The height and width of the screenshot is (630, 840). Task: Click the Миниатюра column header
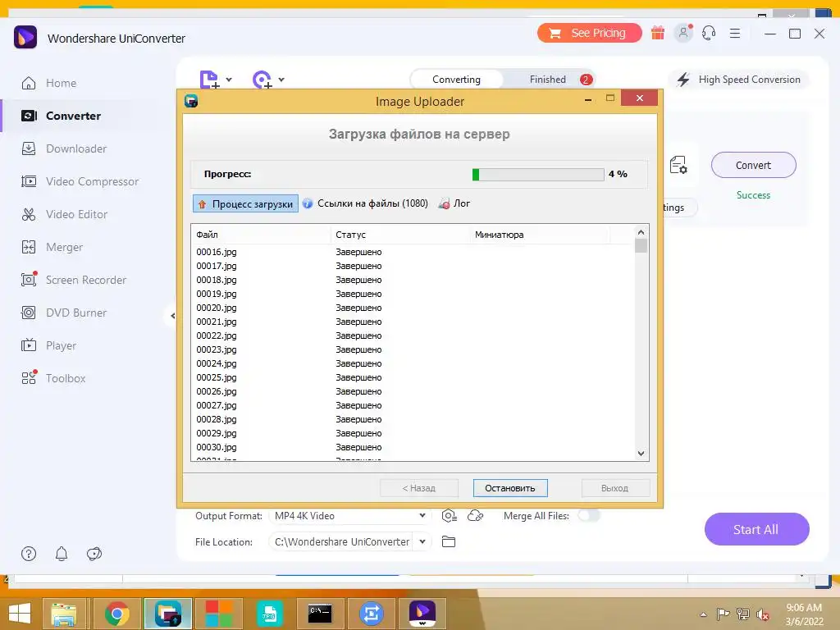point(540,235)
